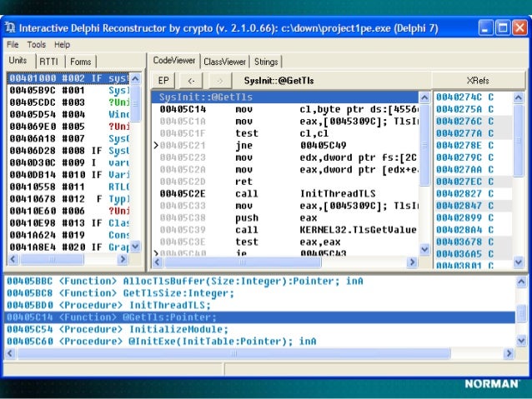This screenshot has width=532, height=399.
Task: Select InitializeModule procedure row
Action: pyautogui.click(x=260, y=330)
